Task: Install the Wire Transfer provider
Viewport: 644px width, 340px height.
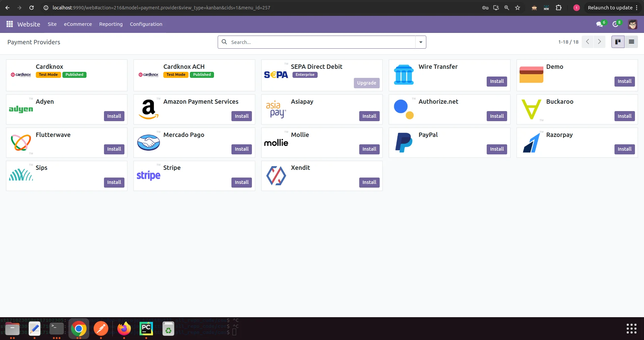Action: (497, 81)
